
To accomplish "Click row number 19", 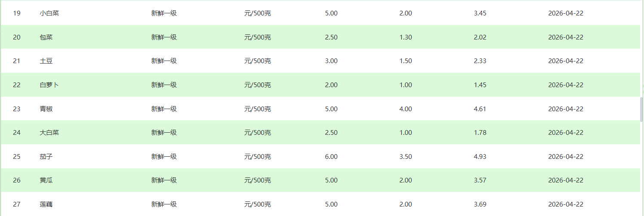I will click(17, 13).
